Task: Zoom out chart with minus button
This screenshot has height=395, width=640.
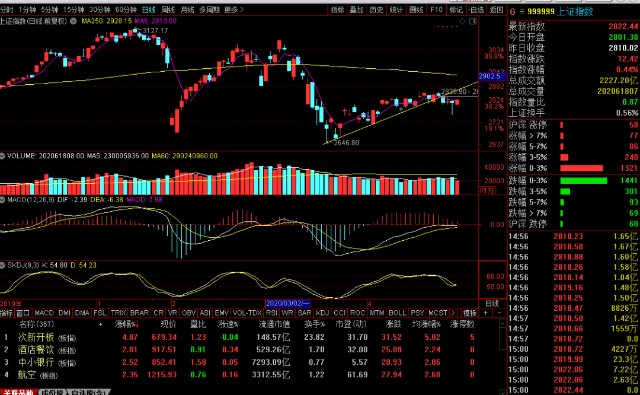Action: (499, 313)
